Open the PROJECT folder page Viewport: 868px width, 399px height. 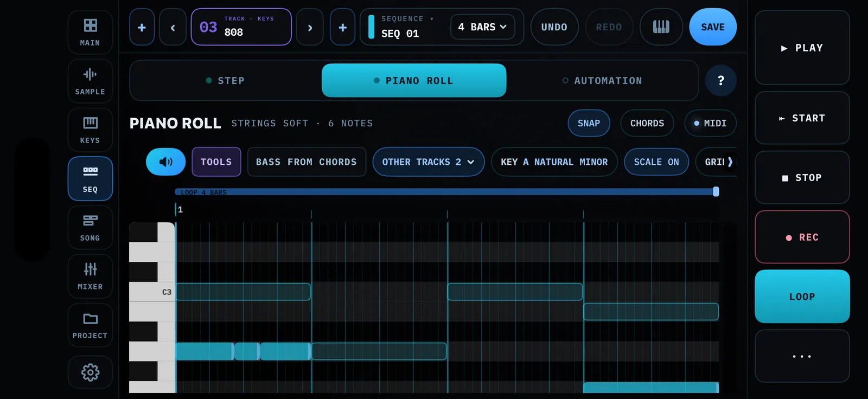point(90,325)
